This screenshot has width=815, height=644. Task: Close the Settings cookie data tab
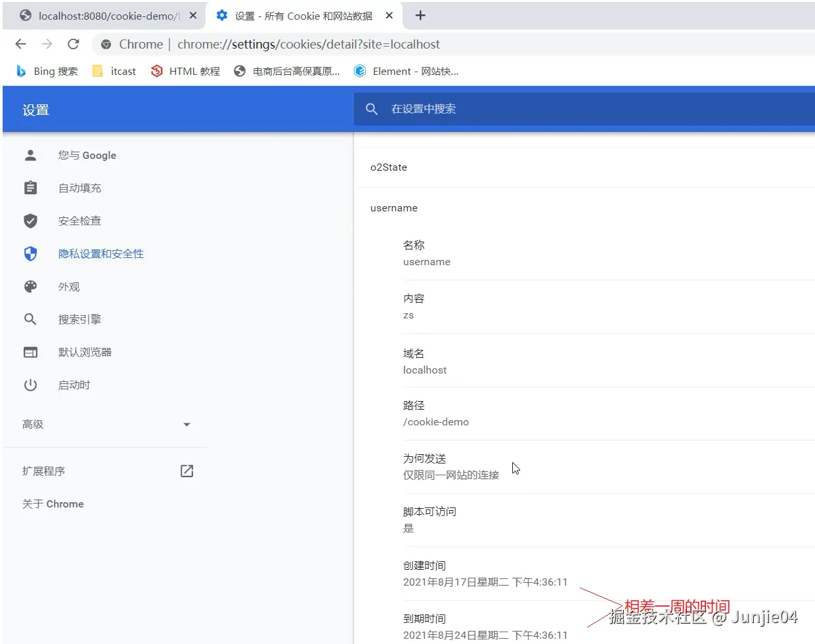[x=389, y=15]
